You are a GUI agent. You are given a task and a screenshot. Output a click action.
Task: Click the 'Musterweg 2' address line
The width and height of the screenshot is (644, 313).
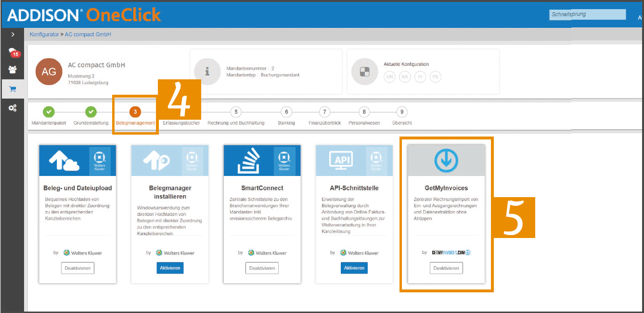[81, 76]
